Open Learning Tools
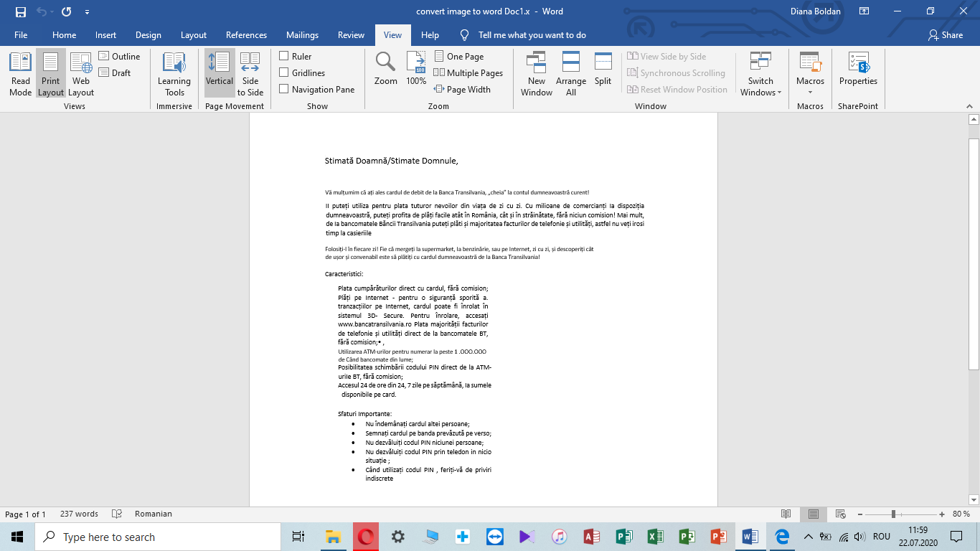The height and width of the screenshot is (551, 980). click(x=174, y=74)
